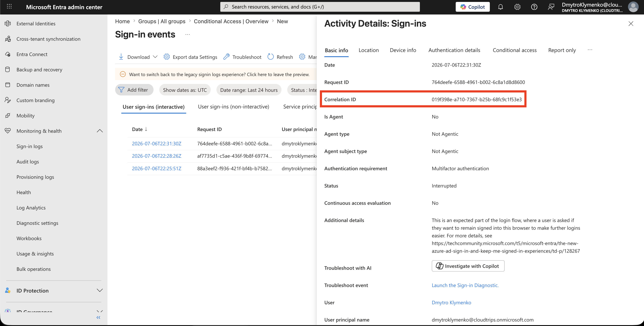This screenshot has width=644, height=326.
Task: Focus the Search resources, services, and docs field
Action: [x=320, y=7]
